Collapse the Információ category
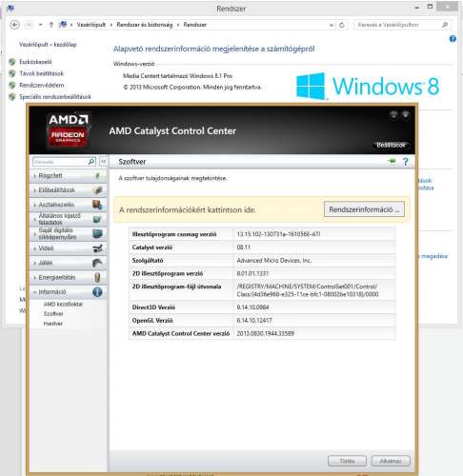 point(34,292)
